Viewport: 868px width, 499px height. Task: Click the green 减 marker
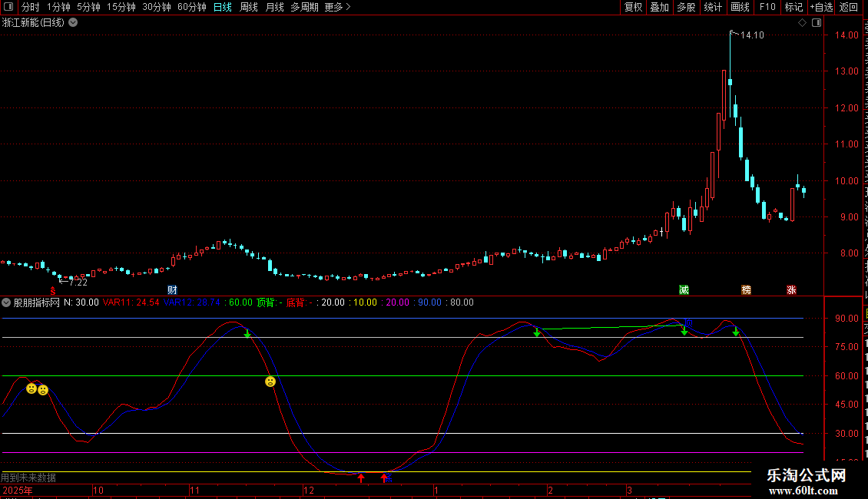(x=684, y=290)
